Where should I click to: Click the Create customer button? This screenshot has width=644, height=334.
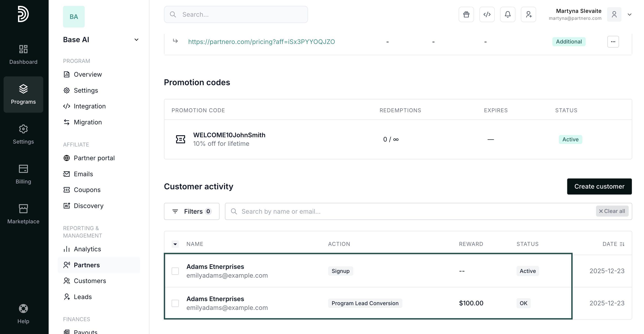599,186
